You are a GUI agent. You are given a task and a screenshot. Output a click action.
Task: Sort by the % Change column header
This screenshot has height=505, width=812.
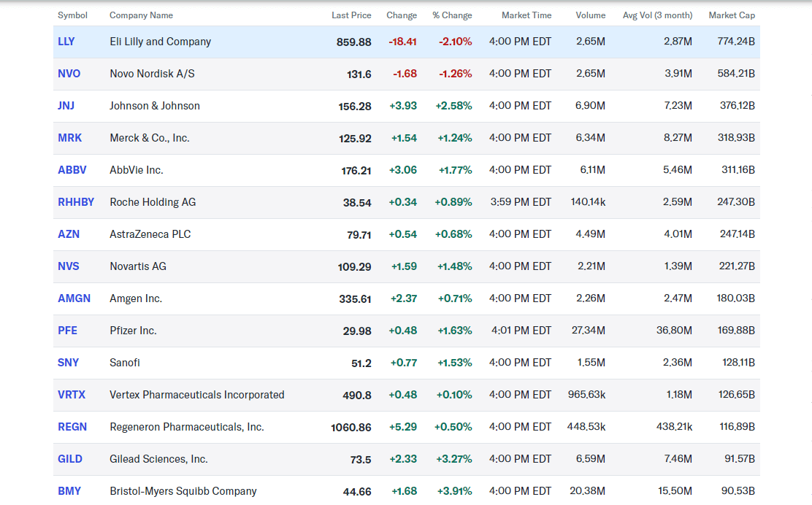coord(452,15)
